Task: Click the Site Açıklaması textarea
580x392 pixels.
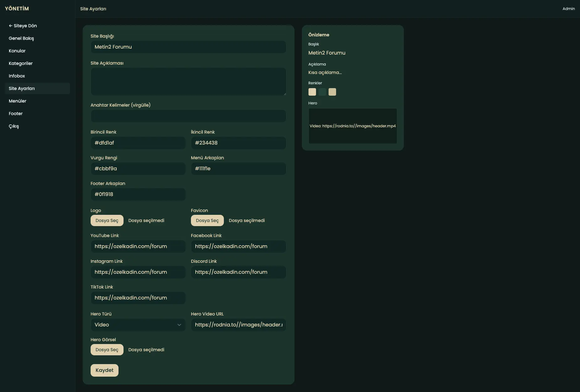Action: pyautogui.click(x=188, y=81)
